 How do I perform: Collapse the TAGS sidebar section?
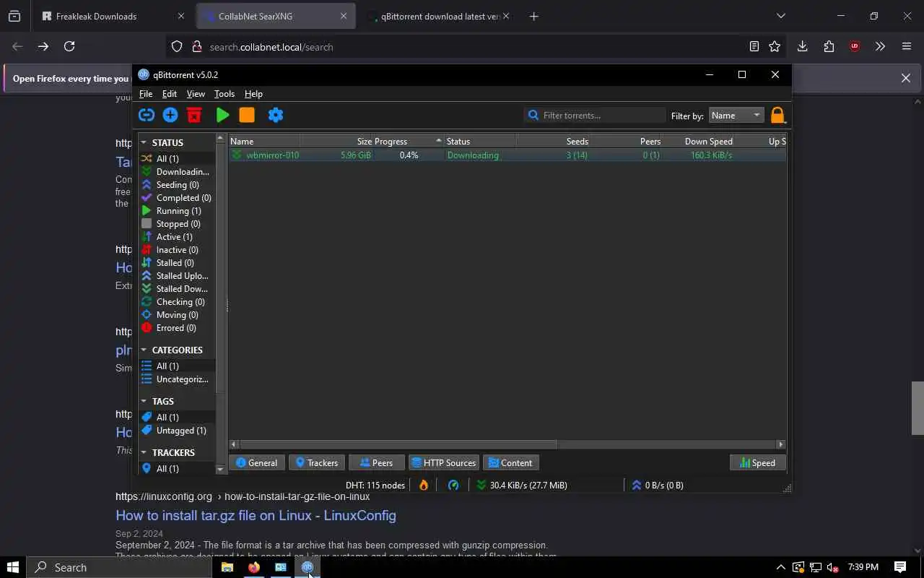click(144, 402)
